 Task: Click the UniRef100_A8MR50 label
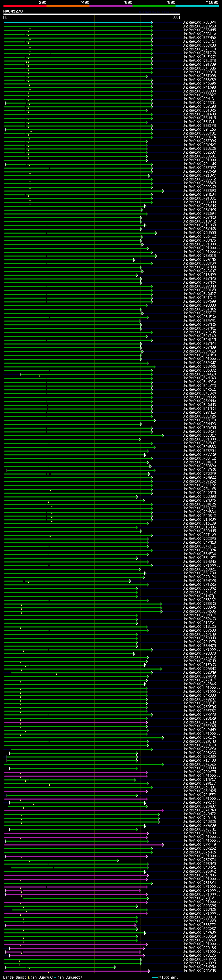coord(199,967)
